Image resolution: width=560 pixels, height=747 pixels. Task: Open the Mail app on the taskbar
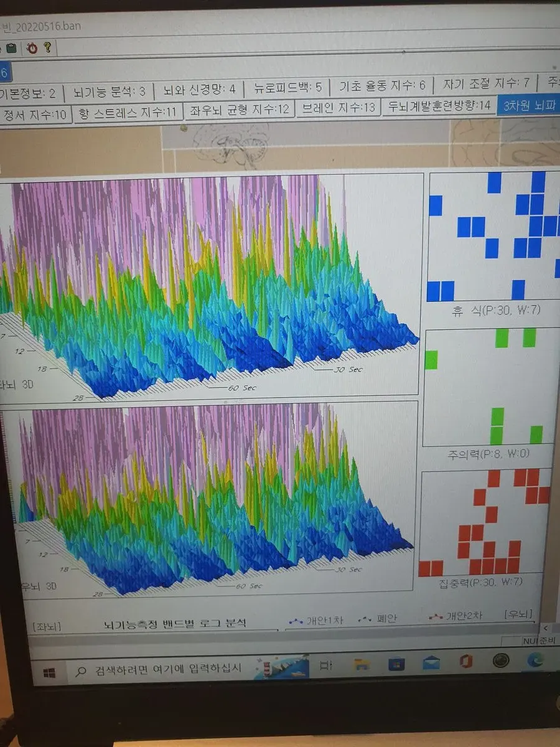tap(431, 663)
